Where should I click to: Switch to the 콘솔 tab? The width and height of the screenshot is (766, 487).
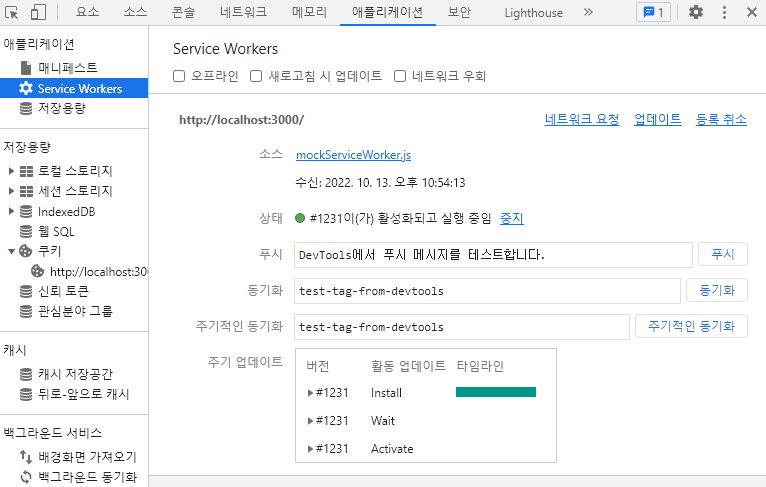[183, 12]
